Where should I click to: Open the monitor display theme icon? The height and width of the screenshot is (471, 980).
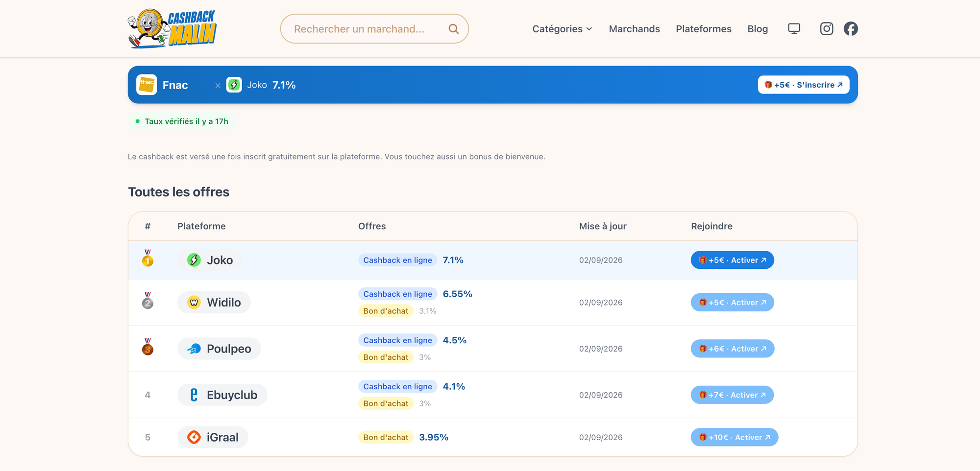(794, 29)
